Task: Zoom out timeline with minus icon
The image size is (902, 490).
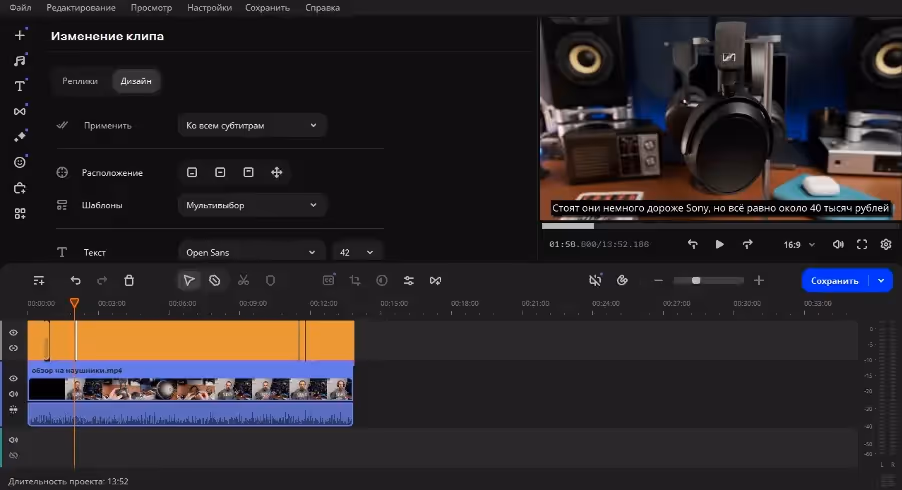Action: click(659, 281)
